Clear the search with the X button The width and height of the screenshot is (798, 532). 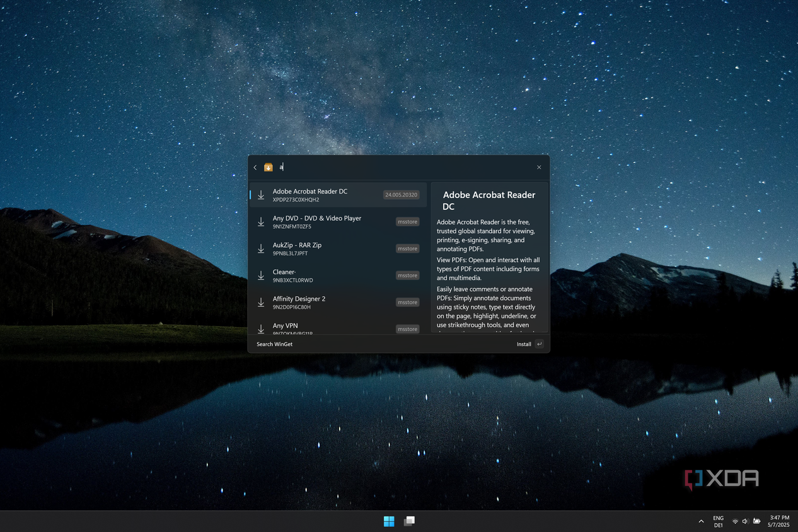(x=539, y=167)
